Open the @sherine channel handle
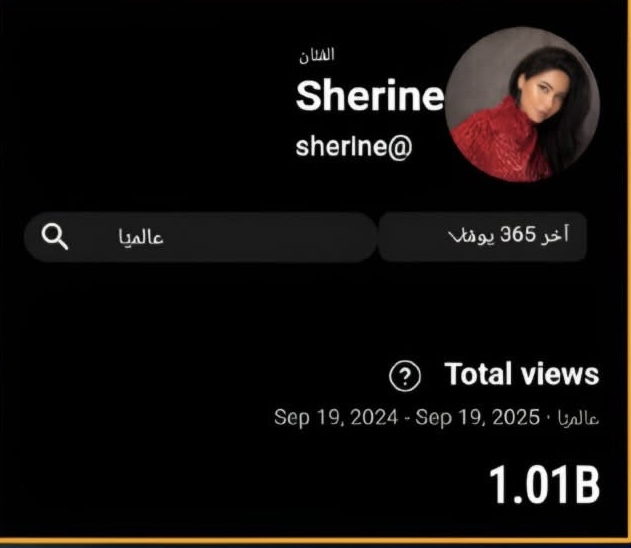631x548 pixels. pos(354,146)
